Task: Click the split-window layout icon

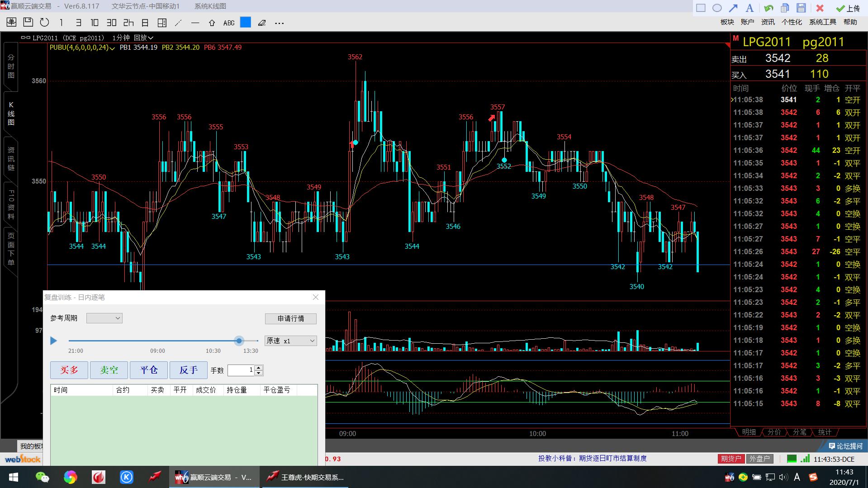Action: pos(162,22)
